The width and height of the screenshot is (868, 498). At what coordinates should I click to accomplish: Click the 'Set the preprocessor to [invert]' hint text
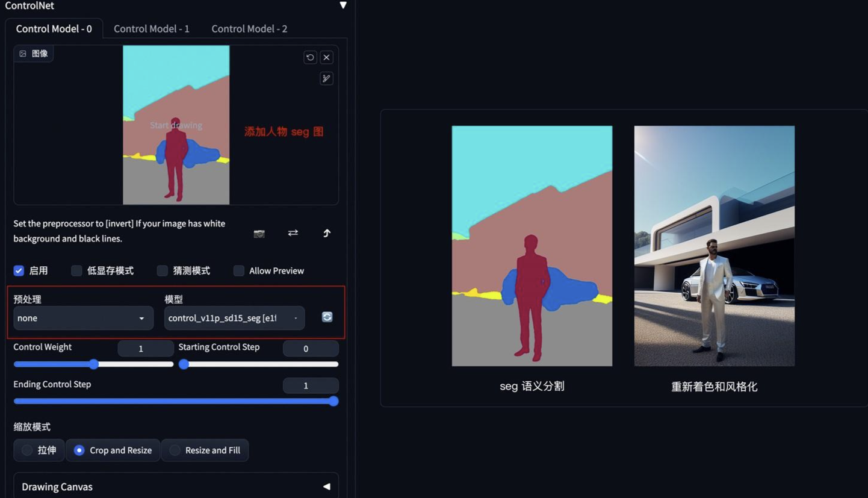[119, 231]
